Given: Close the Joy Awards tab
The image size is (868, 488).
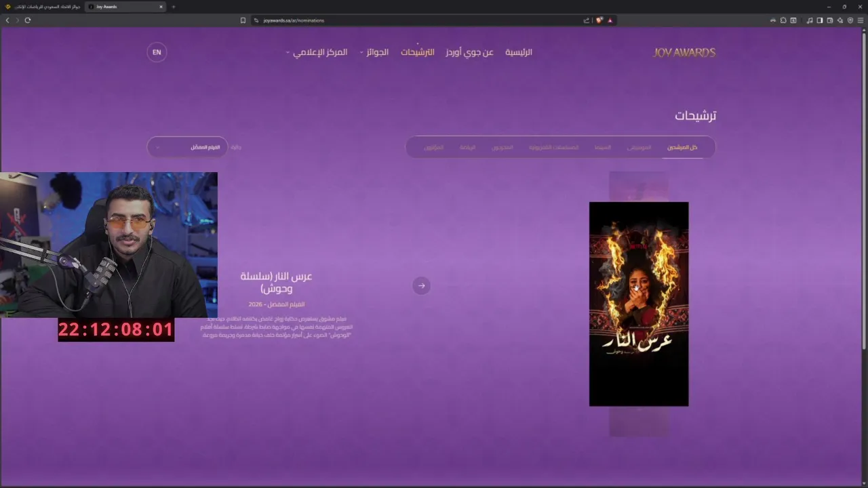Looking at the screenshot, I should pyautogui.click(x=161, y=7).
